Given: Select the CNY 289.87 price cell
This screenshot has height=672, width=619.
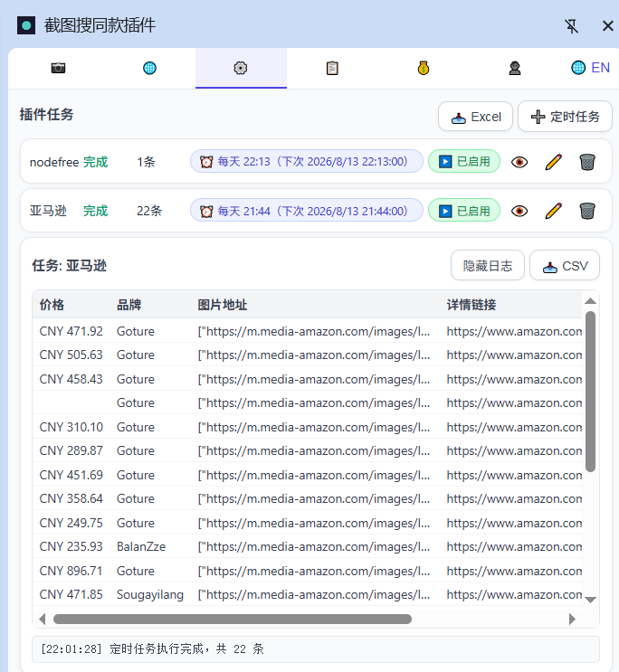Looking at the screenshot, I should point(71,450).
